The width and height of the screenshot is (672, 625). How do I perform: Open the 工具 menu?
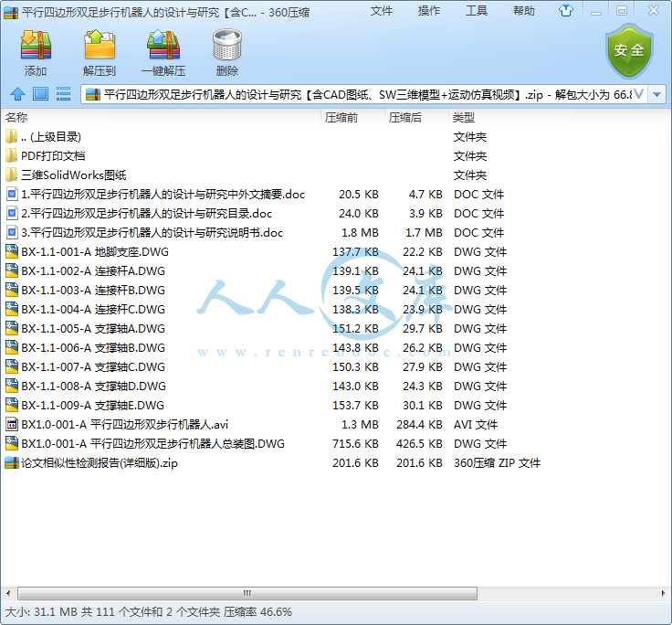coord(477,11)
